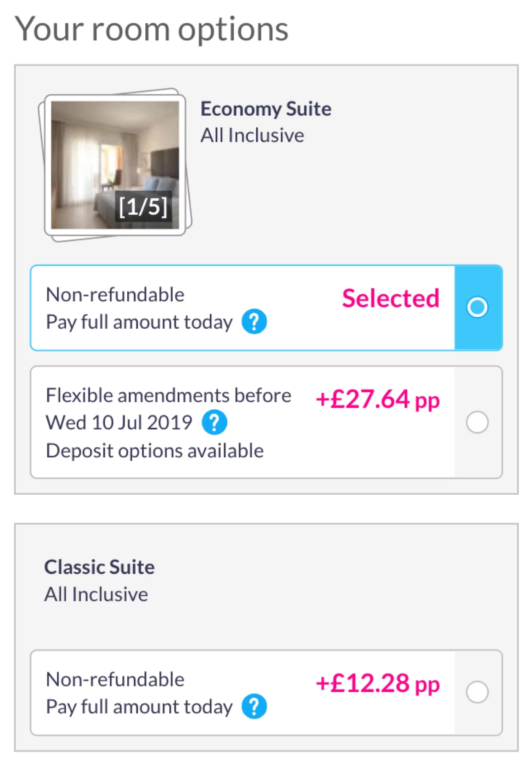The width and height of the screenshot is (532, 763).
Task: Click the Economy Suite room title
Action: pyautogui.click(x=266, y=108)
